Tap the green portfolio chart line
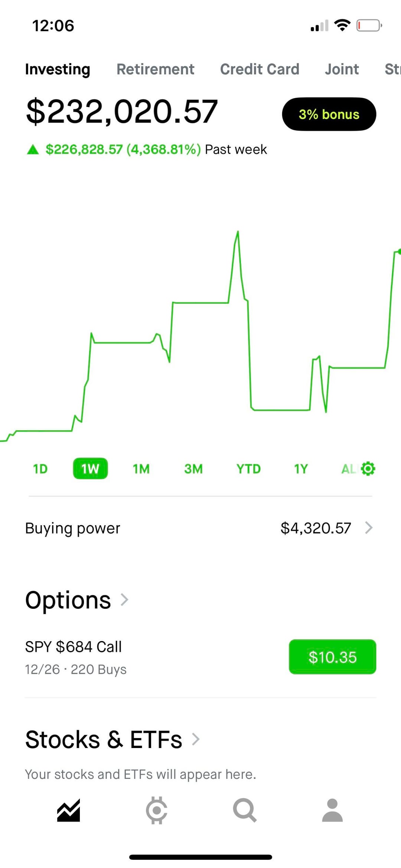Screen dimensions: 401x868 click(200, 303)
